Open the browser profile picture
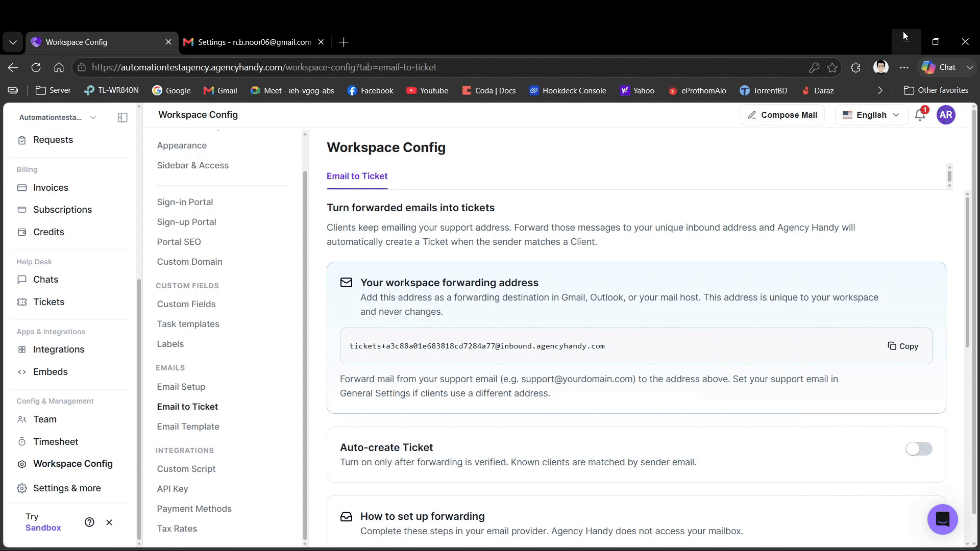 (x=880, y=67)
